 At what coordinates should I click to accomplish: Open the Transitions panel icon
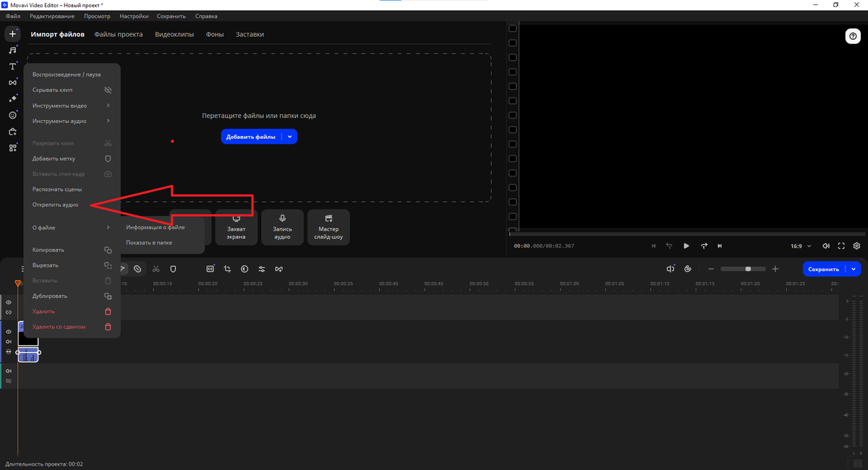[12, 83]
